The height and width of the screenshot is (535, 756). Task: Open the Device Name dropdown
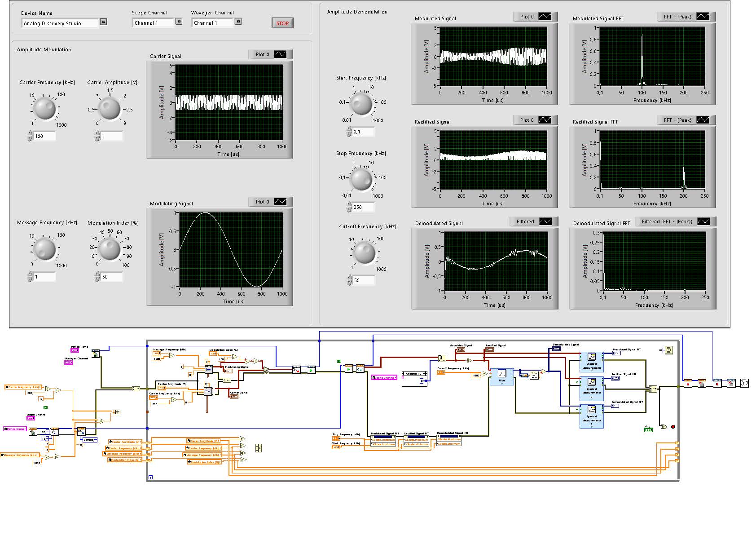pos(103,22)
